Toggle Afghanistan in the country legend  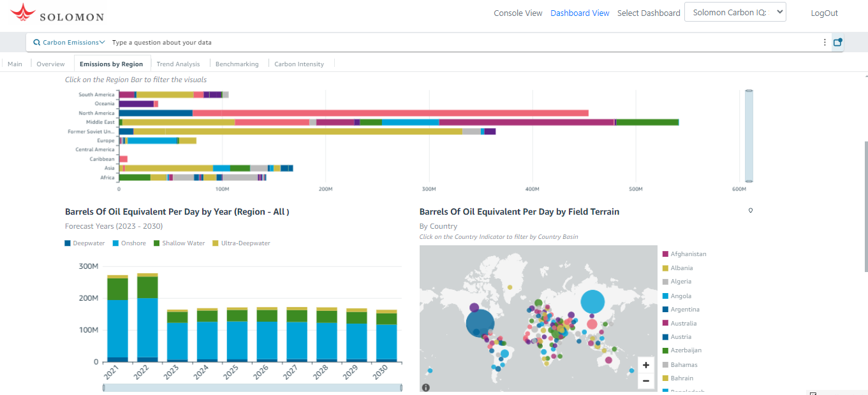click(684, 254)
